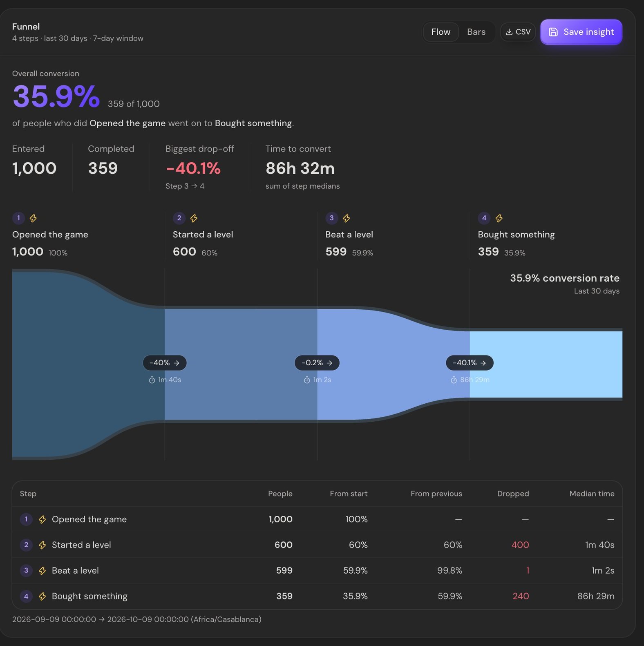
Task: Click the Bought something funnel segment
Action: [546, 364]
